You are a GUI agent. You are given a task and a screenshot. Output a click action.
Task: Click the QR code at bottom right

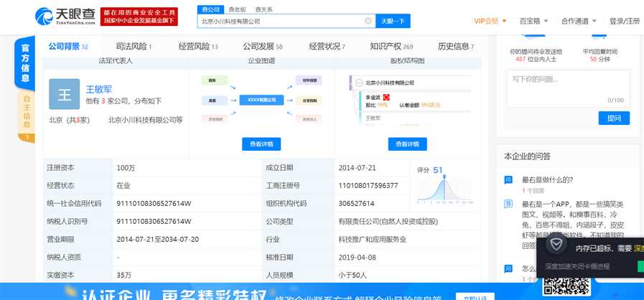pyautogui.click(x=566, y=286)
